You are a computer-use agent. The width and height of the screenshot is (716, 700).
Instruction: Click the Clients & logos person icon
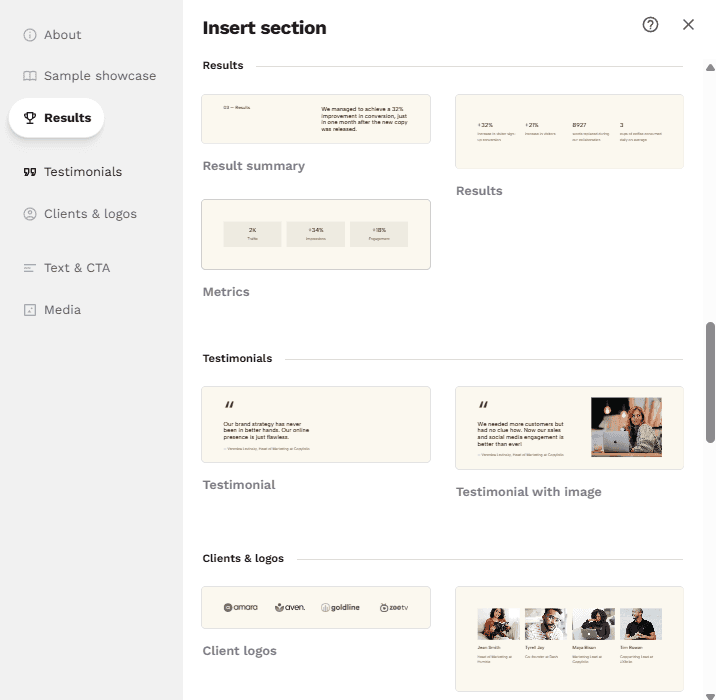click(x=30, y=214)
